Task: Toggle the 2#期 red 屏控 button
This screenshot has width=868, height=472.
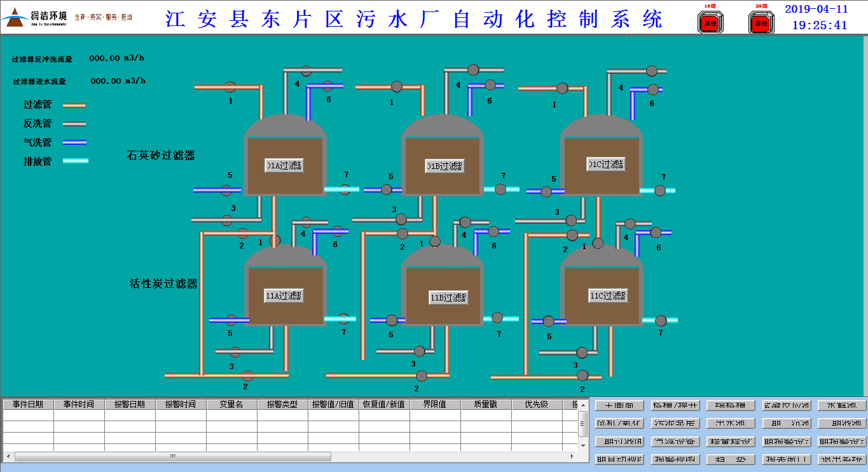Action: [x=761, y=24]
